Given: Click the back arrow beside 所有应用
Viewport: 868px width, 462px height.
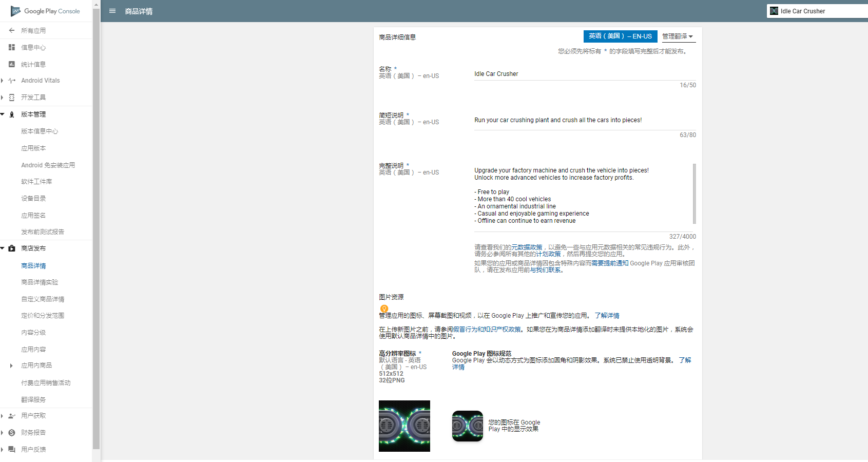Looking at the screenshot, I should [12, 30].
